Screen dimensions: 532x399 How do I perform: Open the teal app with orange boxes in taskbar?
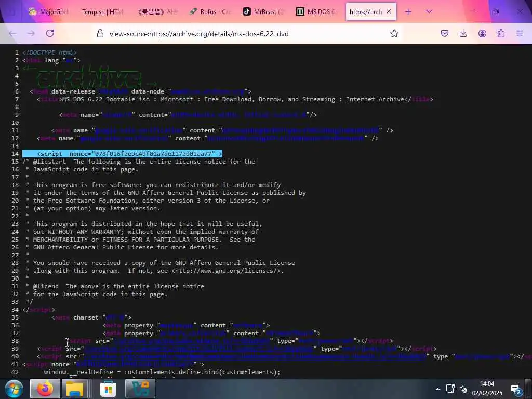(140, 389)
